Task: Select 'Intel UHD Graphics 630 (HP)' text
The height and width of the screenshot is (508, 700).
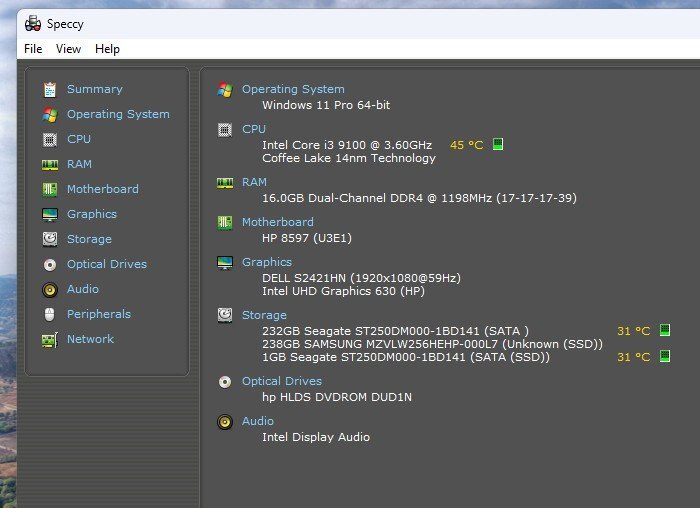Action: (343, 291)
